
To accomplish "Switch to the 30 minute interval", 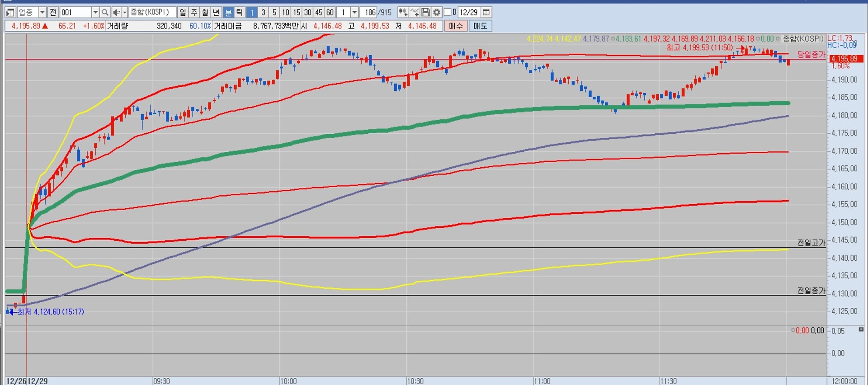I will click(x=307, y=12).
